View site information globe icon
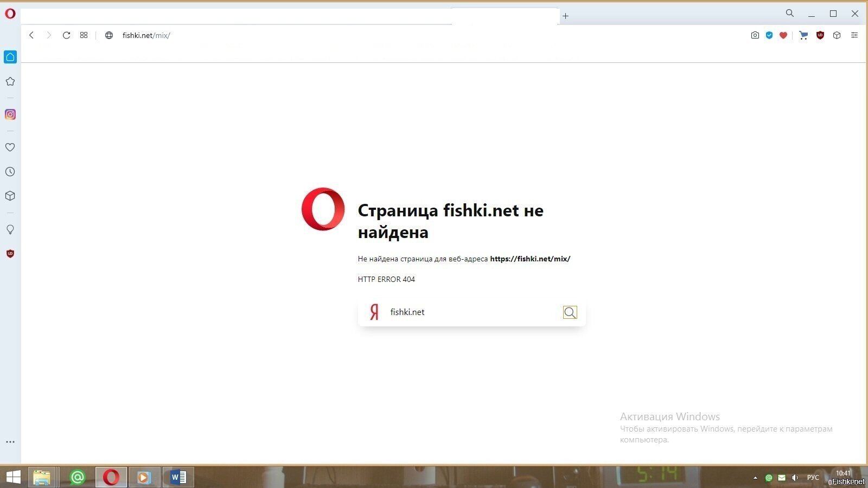The image size is (868, 488). pos(109,35)
